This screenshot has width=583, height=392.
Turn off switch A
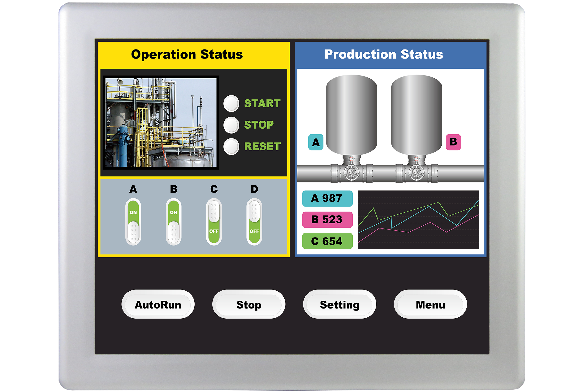(133, 222)
